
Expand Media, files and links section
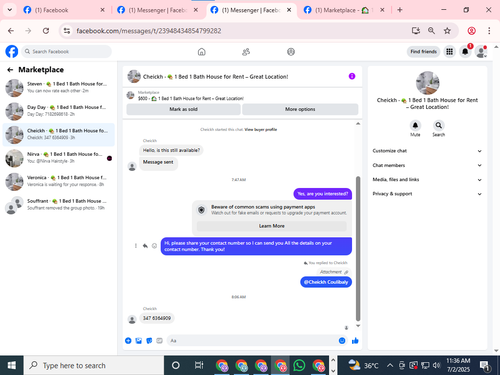point(427,180)
